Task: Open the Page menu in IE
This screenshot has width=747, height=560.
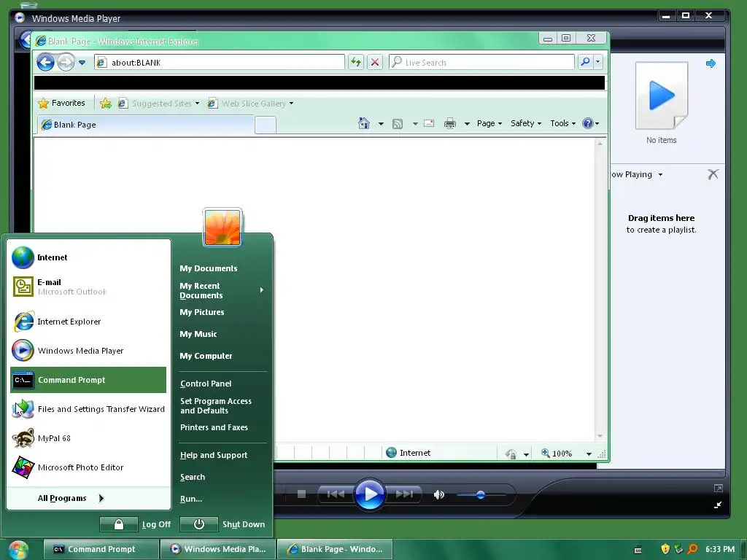Action: 489,123
